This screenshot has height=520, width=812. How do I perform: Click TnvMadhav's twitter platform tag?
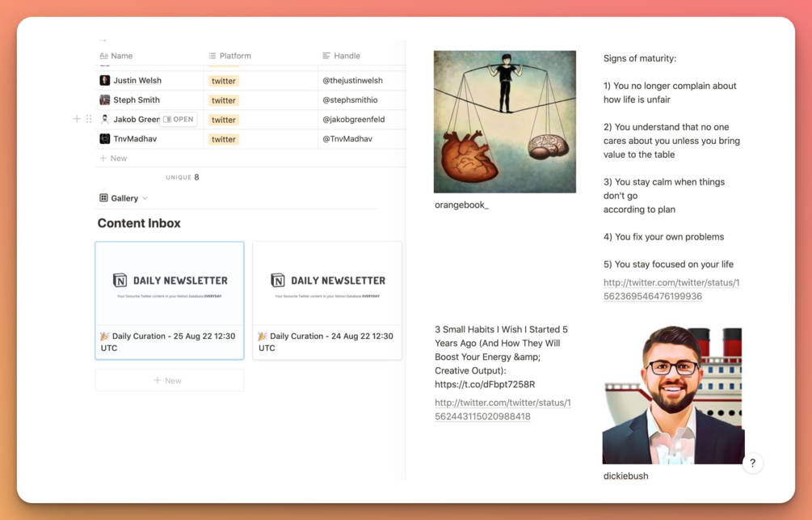(x=224, y=139)
